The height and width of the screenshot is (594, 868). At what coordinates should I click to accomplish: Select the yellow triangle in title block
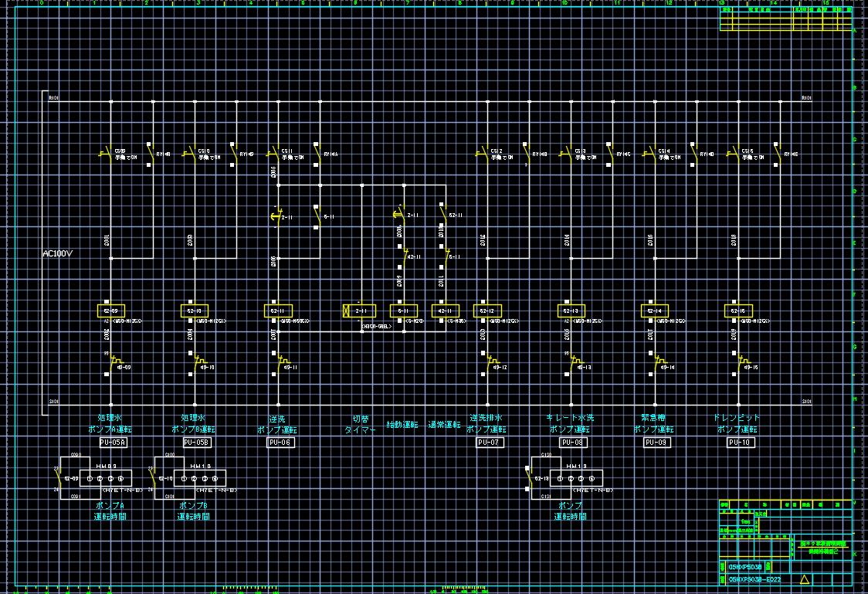point(805,579)
